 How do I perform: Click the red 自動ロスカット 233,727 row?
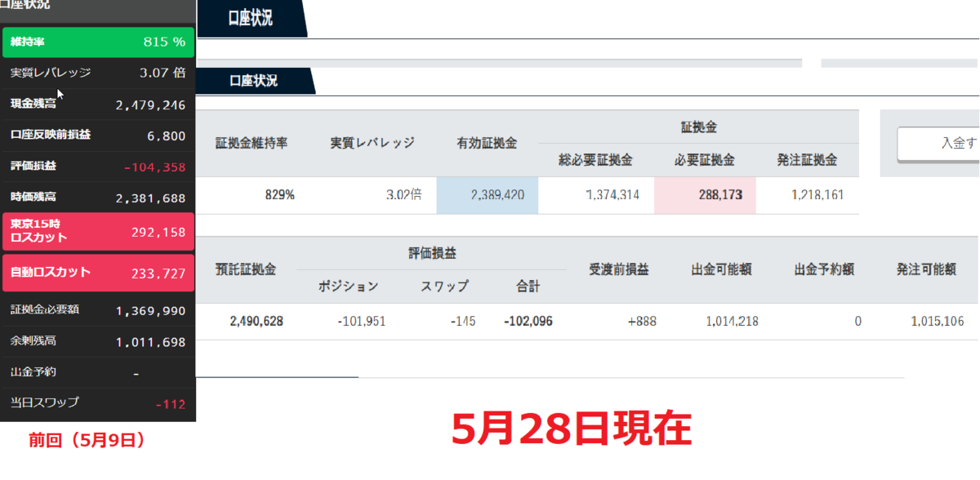(x=98, y=273)
